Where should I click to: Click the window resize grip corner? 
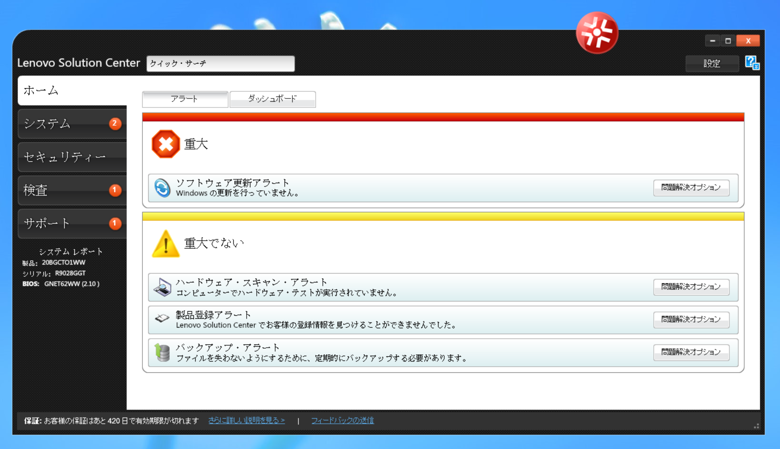tap(756, 426)
